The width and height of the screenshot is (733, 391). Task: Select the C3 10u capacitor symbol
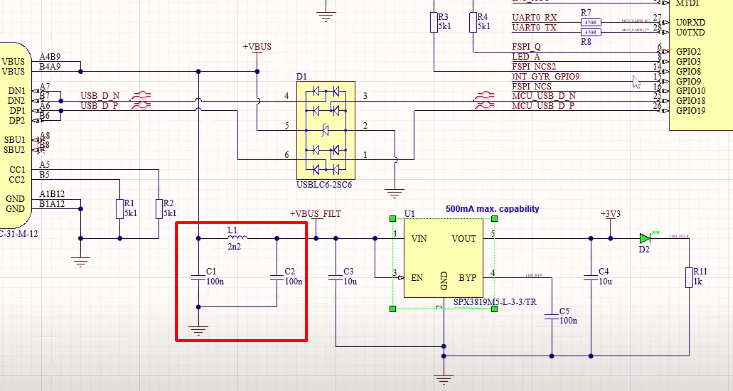tap(336, 278)
